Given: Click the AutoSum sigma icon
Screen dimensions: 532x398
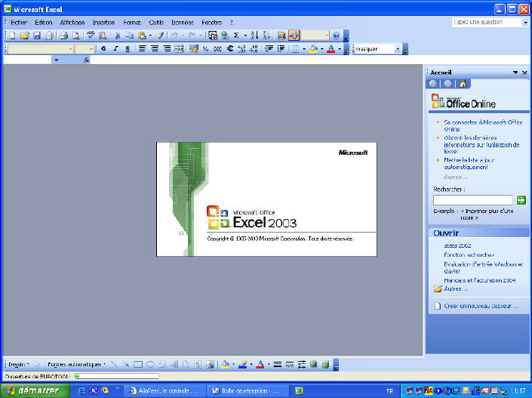Looking at the screenshot, I should point(236,35).
